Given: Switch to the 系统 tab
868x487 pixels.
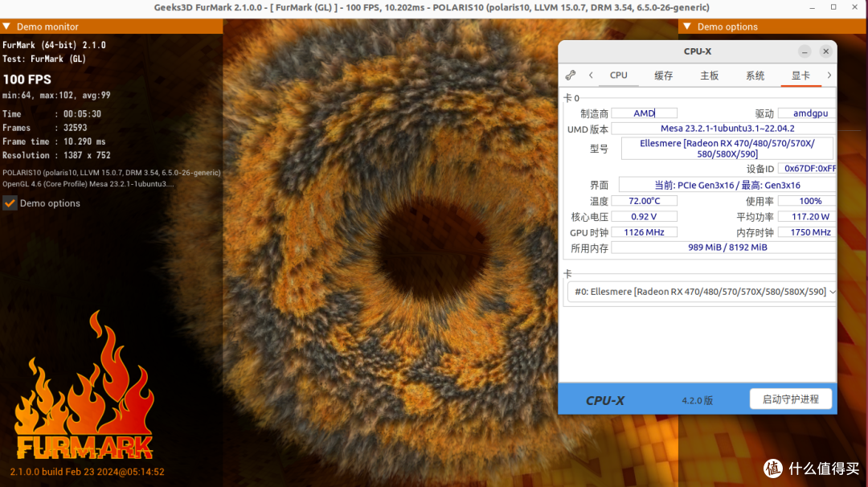Looking at the screenshot, I should coord(755,76).
